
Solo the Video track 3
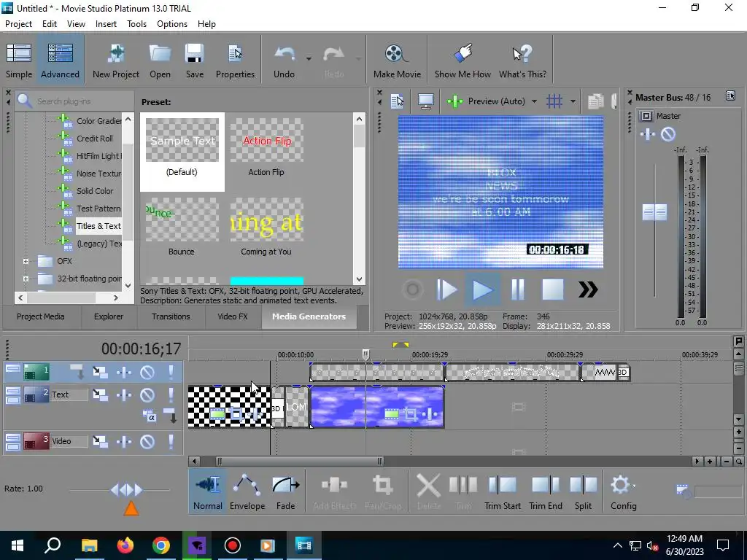[171, 441]
